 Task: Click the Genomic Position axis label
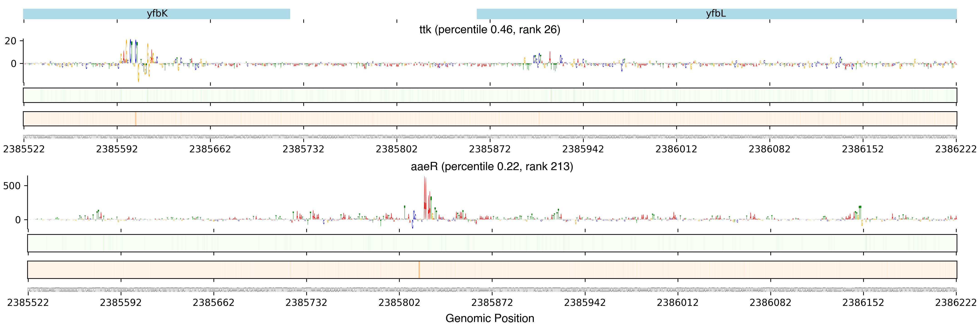(490, 318)
